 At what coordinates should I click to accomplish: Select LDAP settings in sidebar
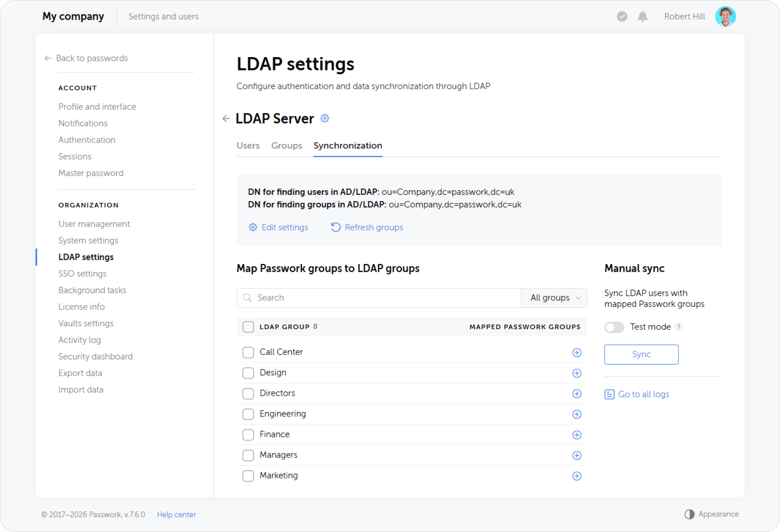pos(86,257)
